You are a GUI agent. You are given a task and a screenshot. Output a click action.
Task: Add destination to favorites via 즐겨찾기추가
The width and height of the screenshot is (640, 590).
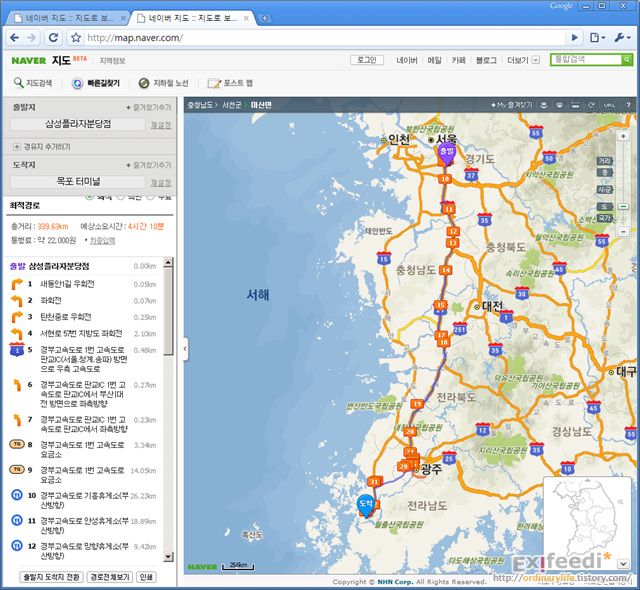click(149, 165)
